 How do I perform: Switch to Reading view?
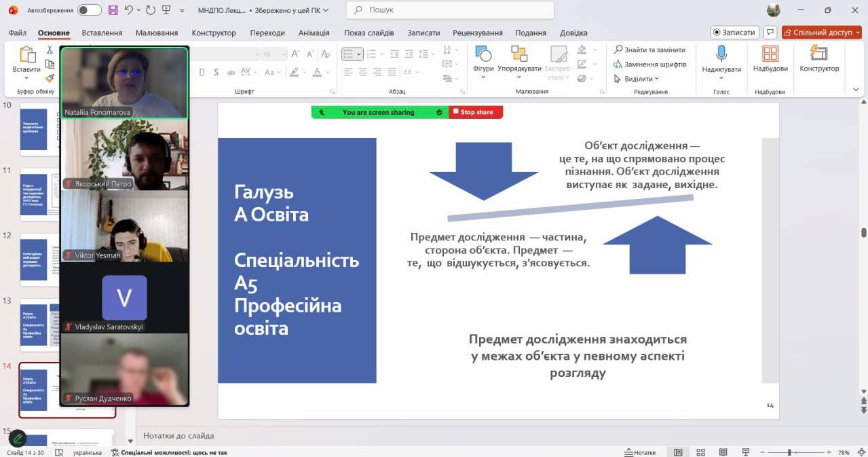(x=722, y=452)
